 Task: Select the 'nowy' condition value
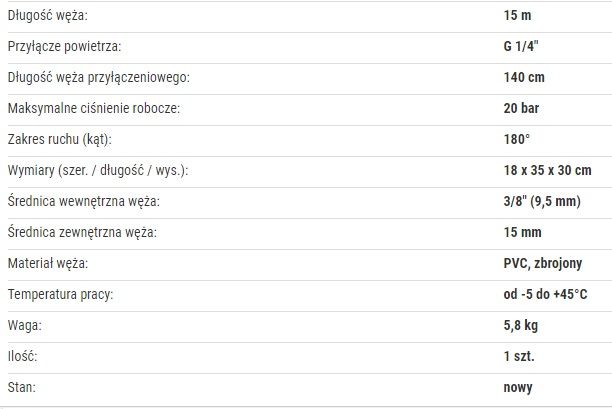(x=518, y=388)
